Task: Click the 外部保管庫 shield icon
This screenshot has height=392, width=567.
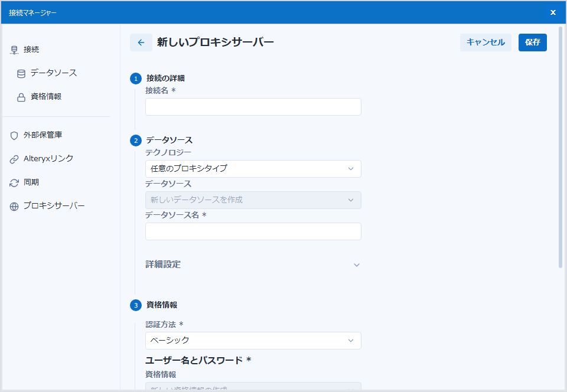Action: (14, 135)
